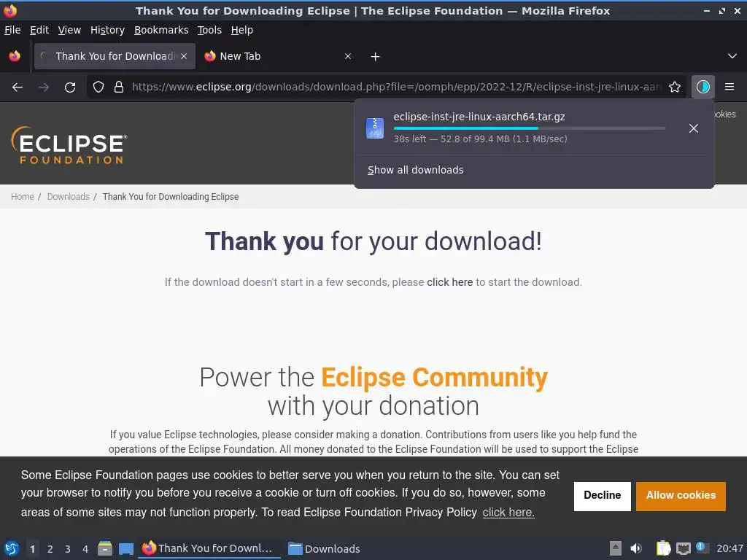Click the 'Thank you for your download!' heading

(373, 241)
